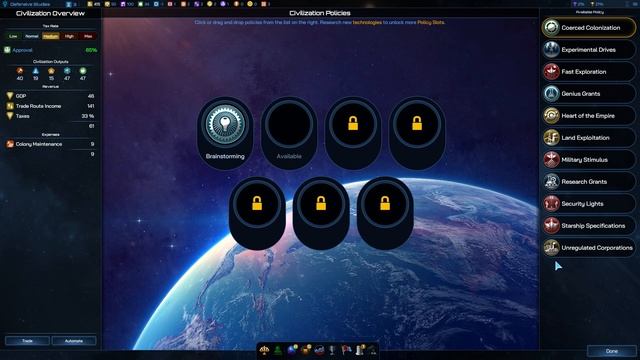Open the white tower icon in bottom bar
The width and height of the screenshot is (640, 360).
coord(360,350)
